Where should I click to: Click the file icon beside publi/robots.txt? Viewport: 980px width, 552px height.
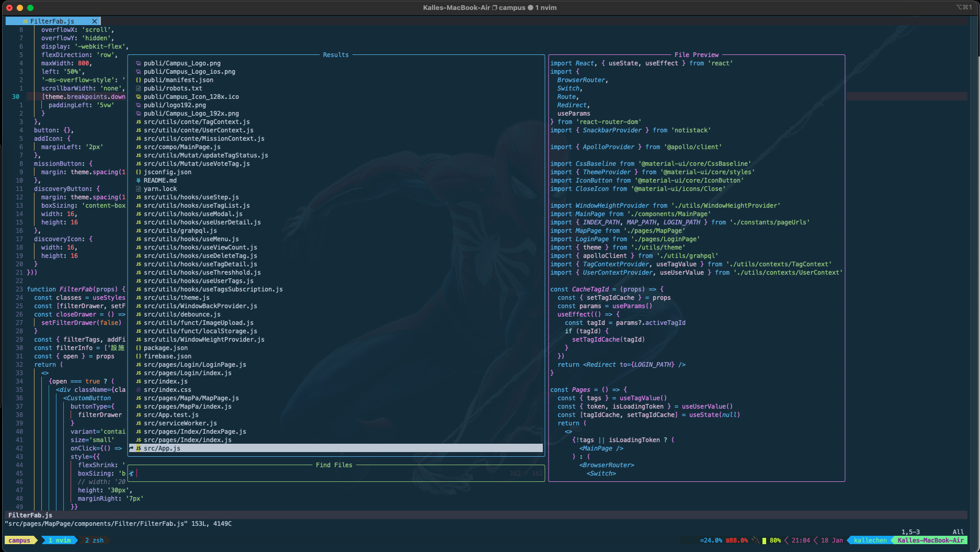139,88
